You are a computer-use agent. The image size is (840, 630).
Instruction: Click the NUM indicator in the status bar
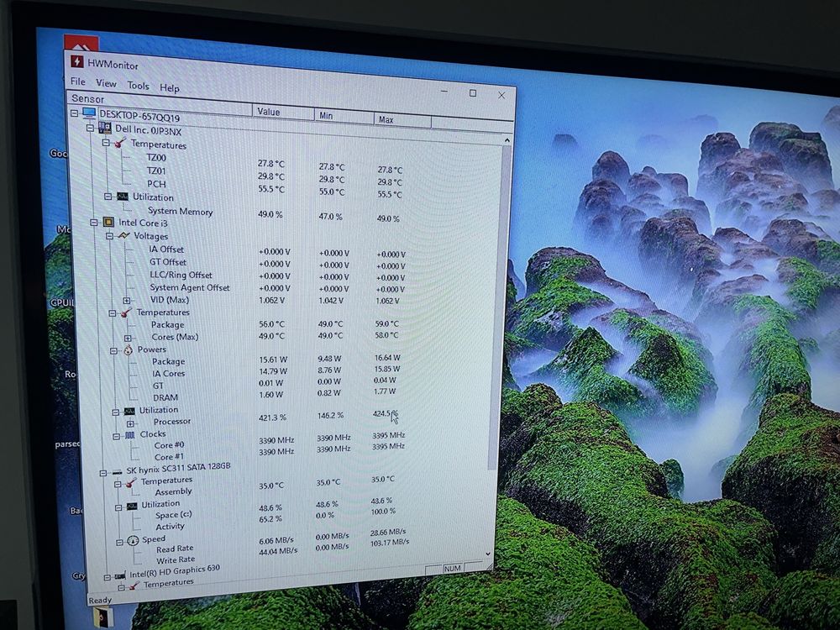pos(452,569)
